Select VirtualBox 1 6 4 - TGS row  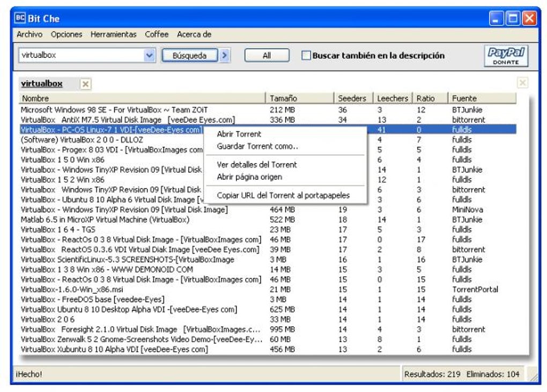click(x=268, y=230)
